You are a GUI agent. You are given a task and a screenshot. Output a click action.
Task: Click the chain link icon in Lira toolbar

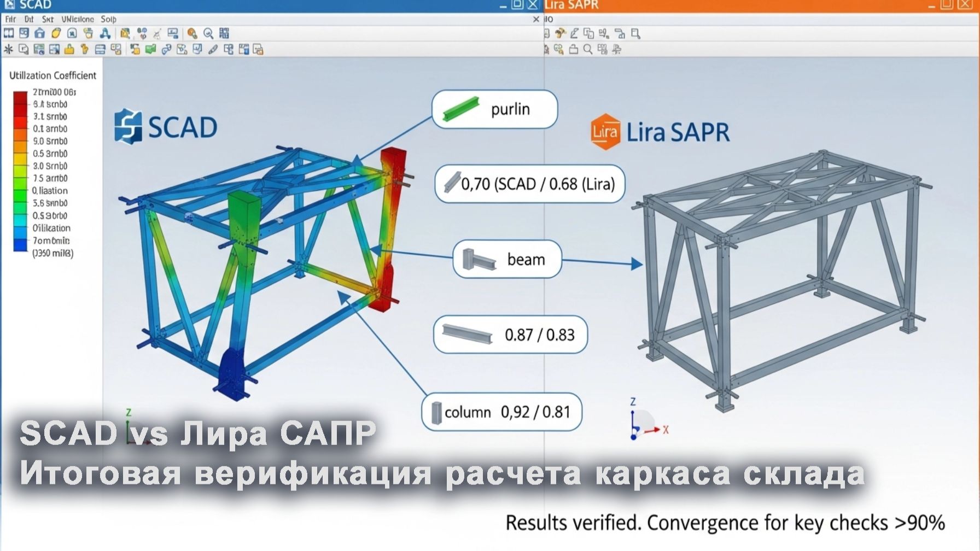point(558,51)
